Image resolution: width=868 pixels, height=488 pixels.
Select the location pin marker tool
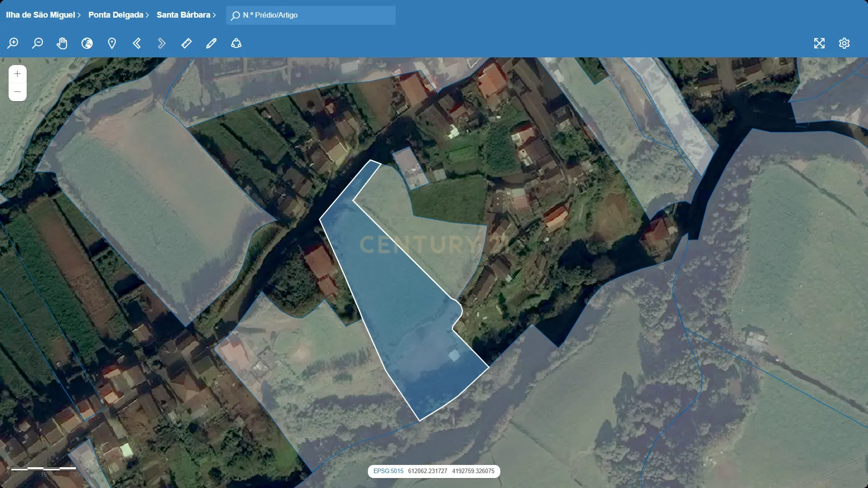click(x=112, y=43)
